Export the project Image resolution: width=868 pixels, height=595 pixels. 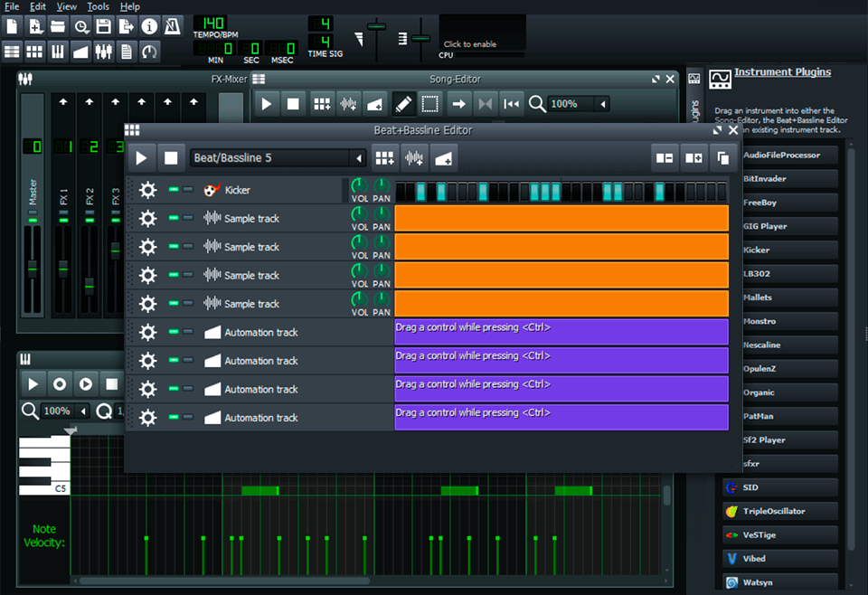click(125, 26)
